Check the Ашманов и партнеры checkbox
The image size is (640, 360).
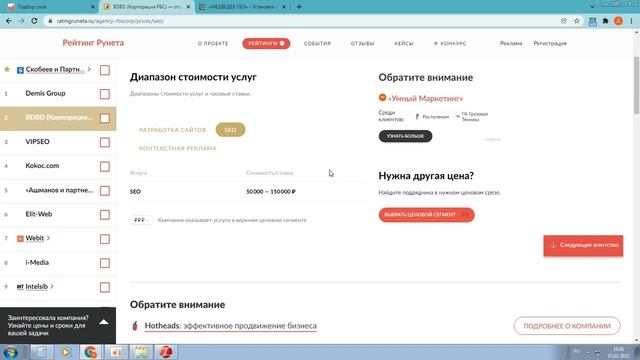coord(105,191)
